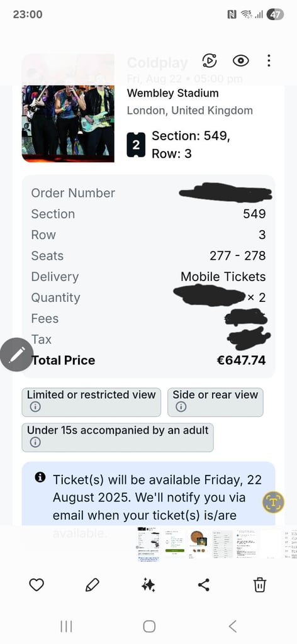Tap the info icon under Limited or restricted view
Screen dimensions: 297x644
[35, 407]
